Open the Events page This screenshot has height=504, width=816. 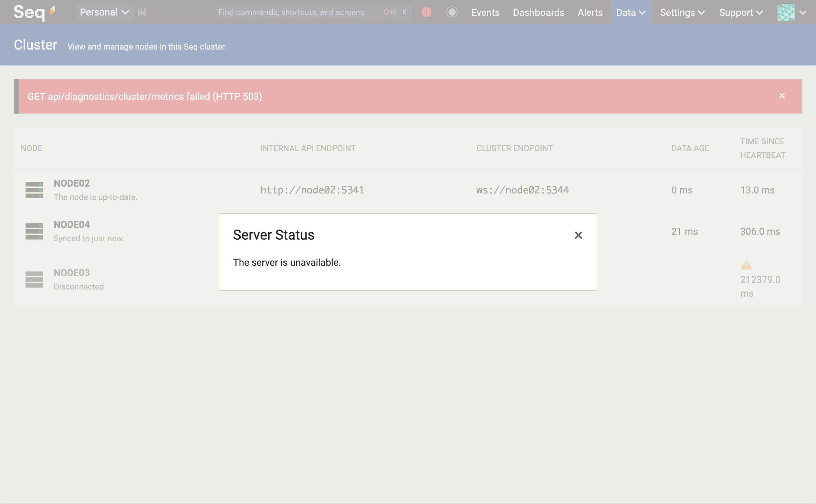(x=485, y=12)
